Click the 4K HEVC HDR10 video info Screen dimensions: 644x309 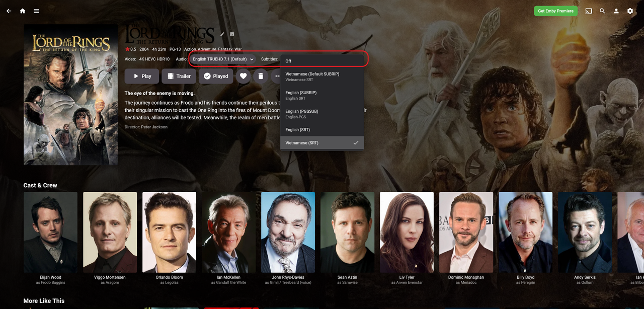(154, 59)
